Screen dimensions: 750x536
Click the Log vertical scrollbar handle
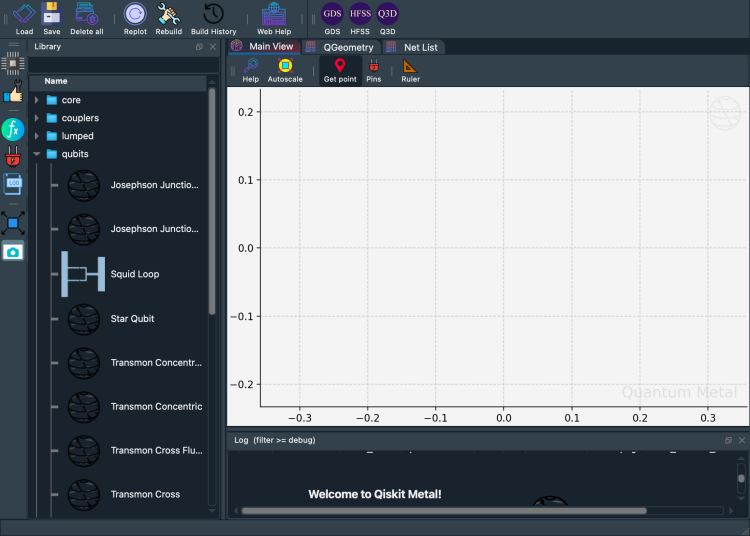(x=741, y=478)
